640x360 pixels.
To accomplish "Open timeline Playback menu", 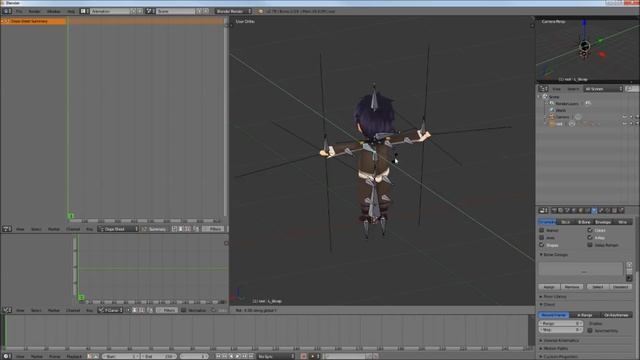I will (74, 356).
